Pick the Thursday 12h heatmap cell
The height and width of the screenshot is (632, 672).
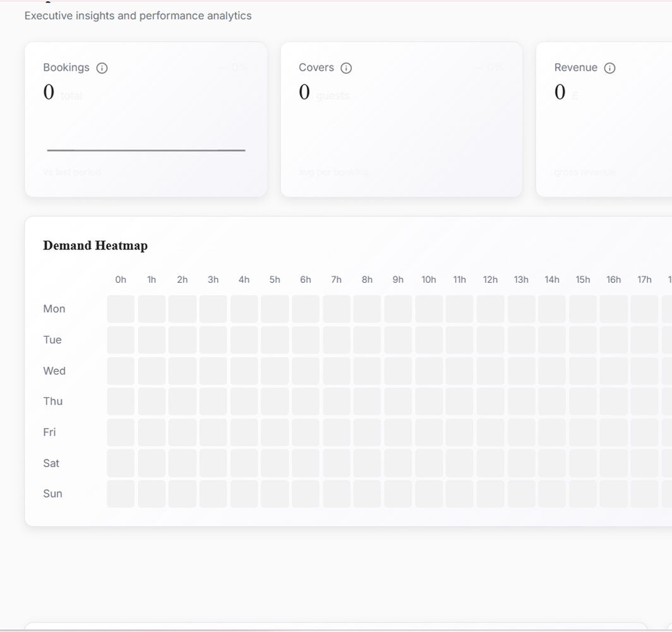[x=490, y=401]
